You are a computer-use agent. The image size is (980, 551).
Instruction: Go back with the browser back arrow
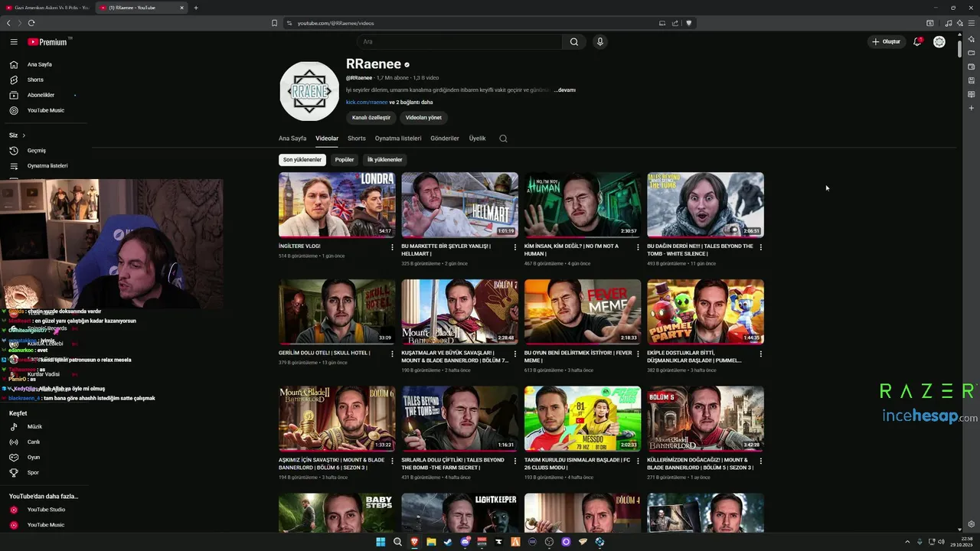click(8, 23)
